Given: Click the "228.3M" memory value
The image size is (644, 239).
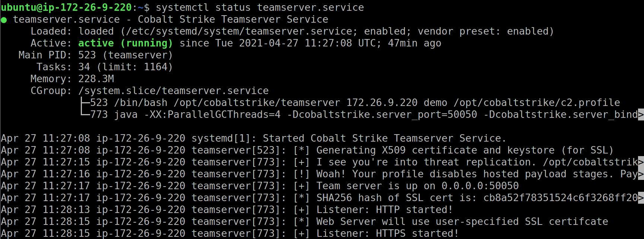Looking at the screenshot, I should click(96, 79).
